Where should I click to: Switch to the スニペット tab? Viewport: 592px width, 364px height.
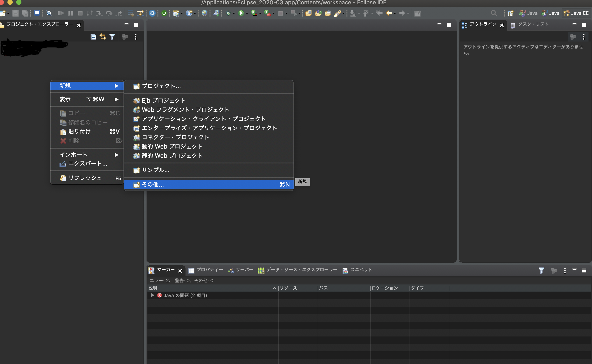357,270
